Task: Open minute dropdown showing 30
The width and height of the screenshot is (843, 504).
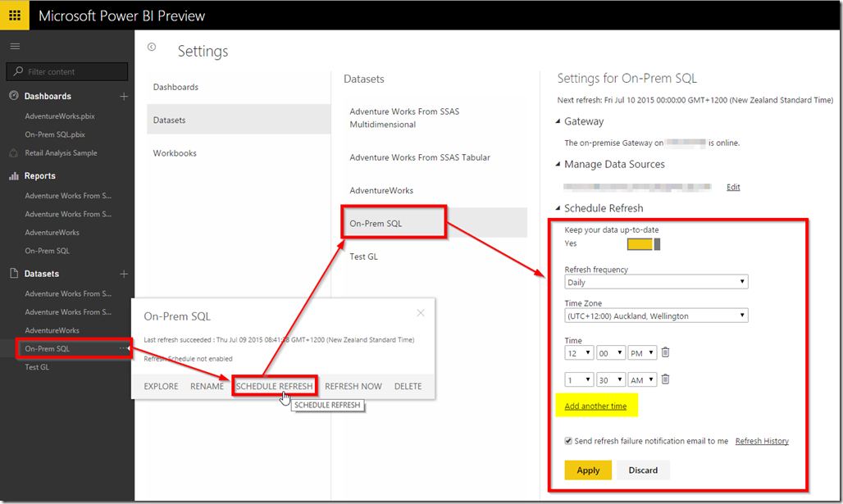Action: 611,380
